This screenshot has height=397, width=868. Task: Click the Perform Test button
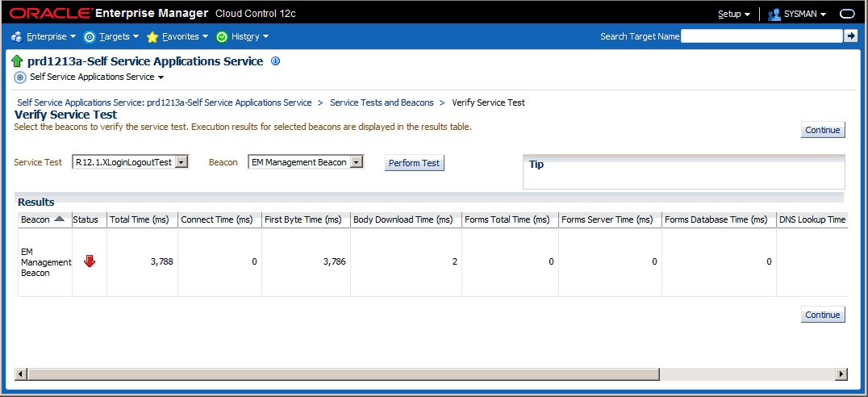[414, 163]
